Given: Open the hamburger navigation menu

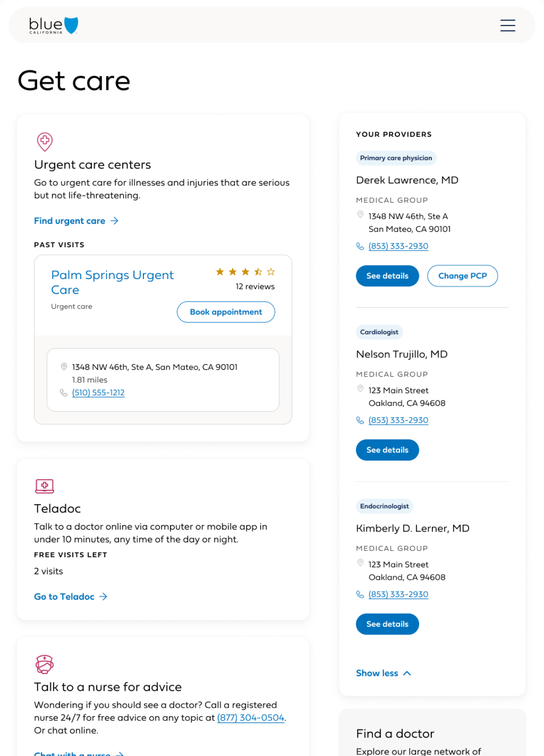Looking at the screenshot, I should click(508, 25).
